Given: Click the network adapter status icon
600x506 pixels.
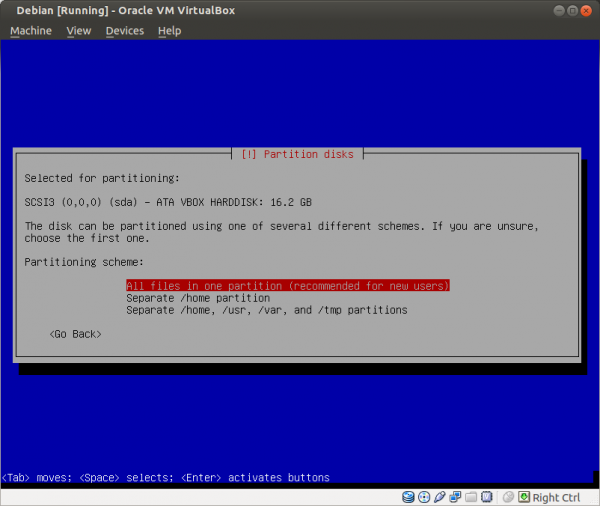Looking at the screenshot, I should [x=456, y=497].
